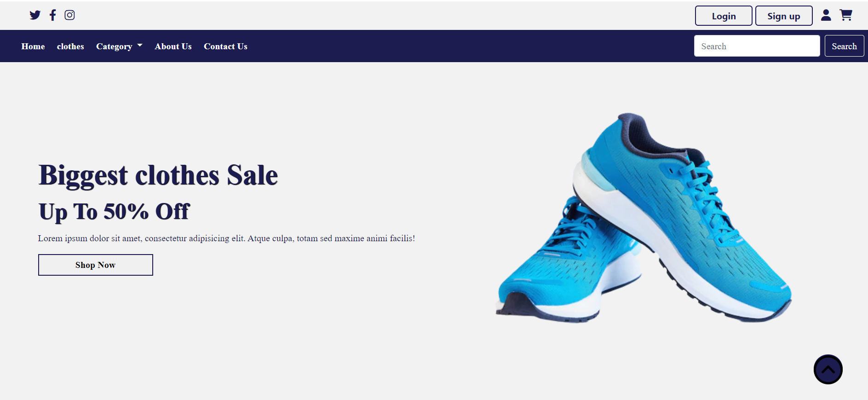The image size is (868, 400).
Task: Click the Sign up button
Action: pyautogui.click(x=784, y=16)
